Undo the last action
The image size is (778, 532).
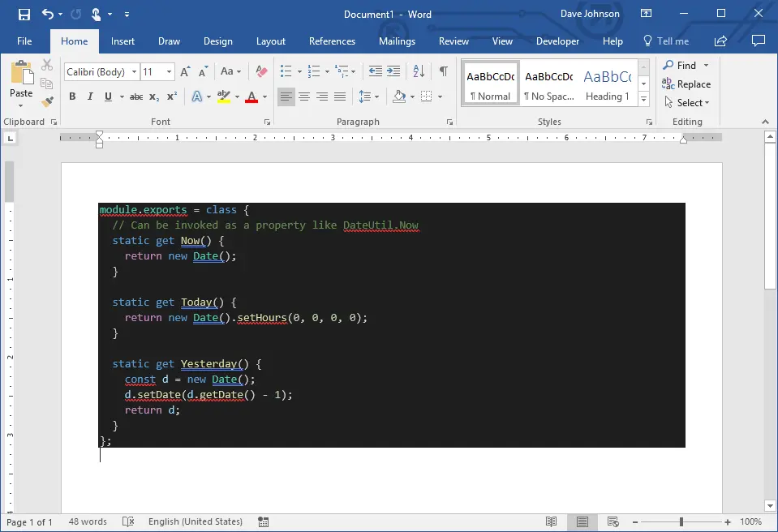[48, 14]
